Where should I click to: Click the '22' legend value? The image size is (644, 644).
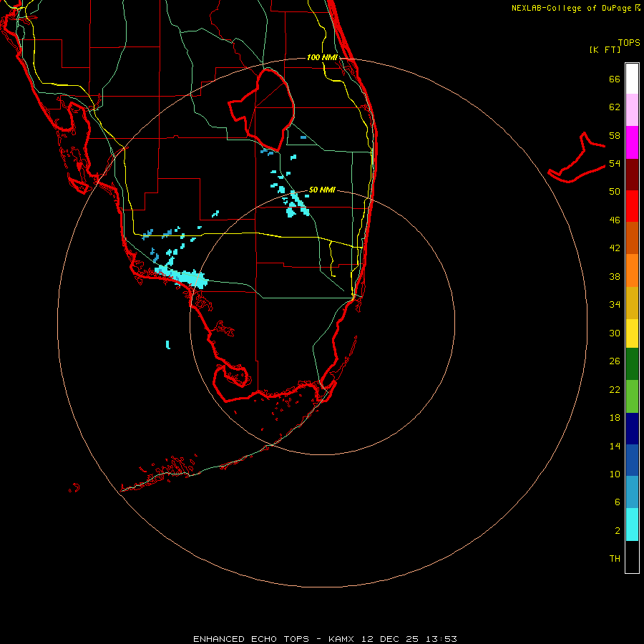(615, 389)
